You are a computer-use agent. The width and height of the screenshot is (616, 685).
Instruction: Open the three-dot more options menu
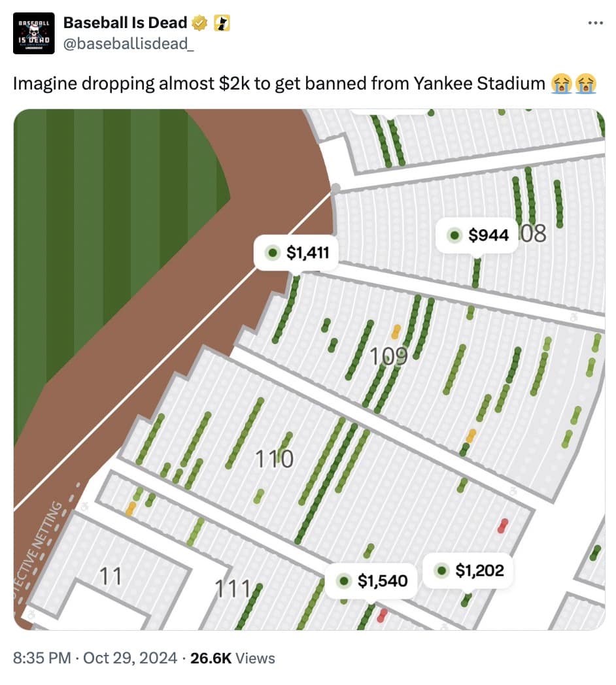(595, 24)
